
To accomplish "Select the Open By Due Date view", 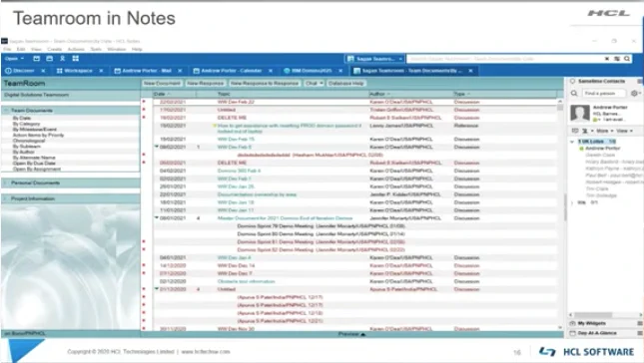I will [34, 164].
